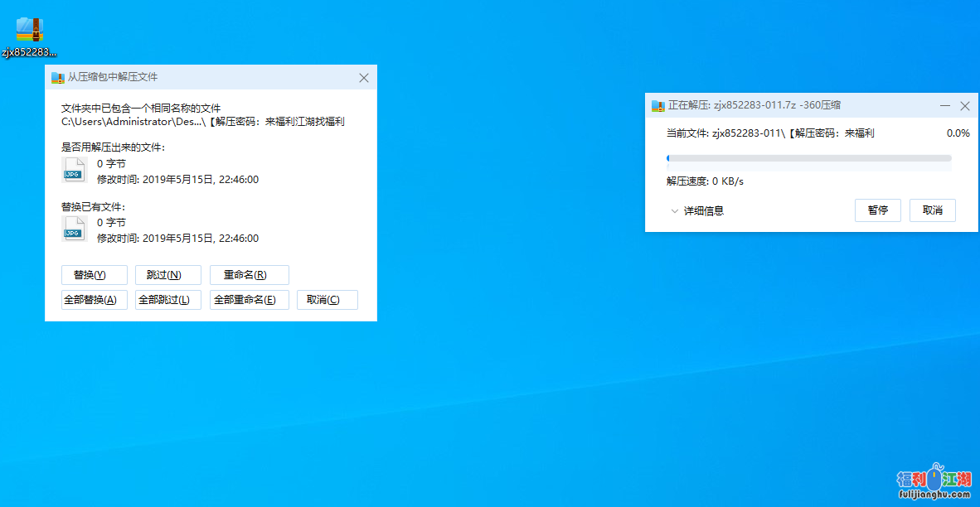Close the 正在解压 progress window
980x507 pixels.
[x=964, y=106]
